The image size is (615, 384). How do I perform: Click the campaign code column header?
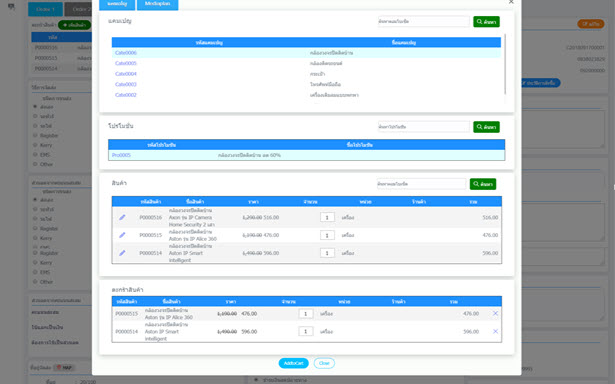(x=209, y=42)
